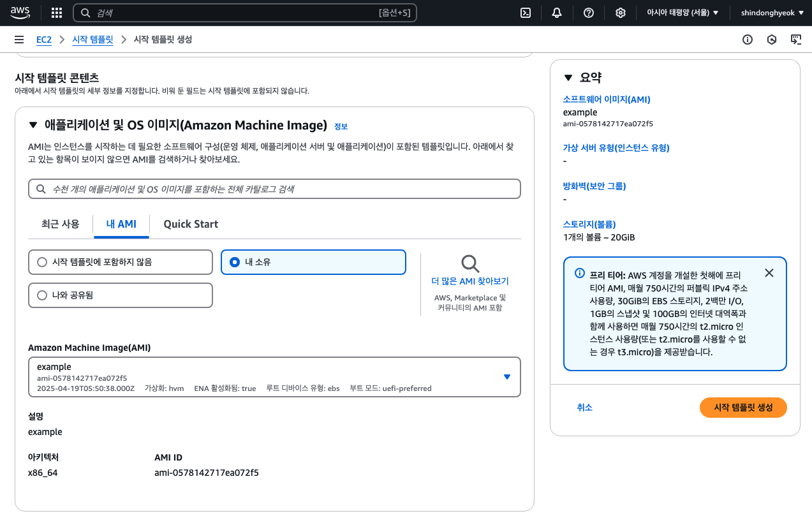Open 스토리지(볼륨) summary link

coord(589,225)
